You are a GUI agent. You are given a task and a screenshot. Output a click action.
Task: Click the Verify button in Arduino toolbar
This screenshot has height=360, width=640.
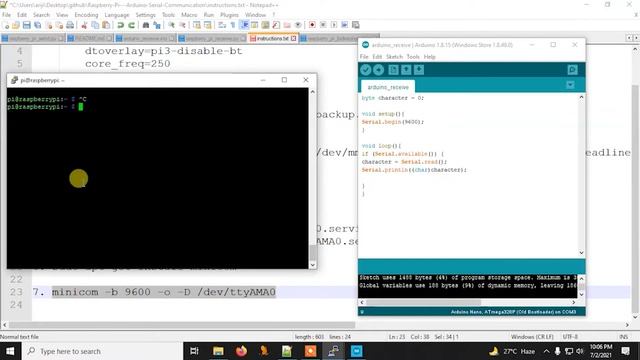pyautogui.click(x=365, y=70)
